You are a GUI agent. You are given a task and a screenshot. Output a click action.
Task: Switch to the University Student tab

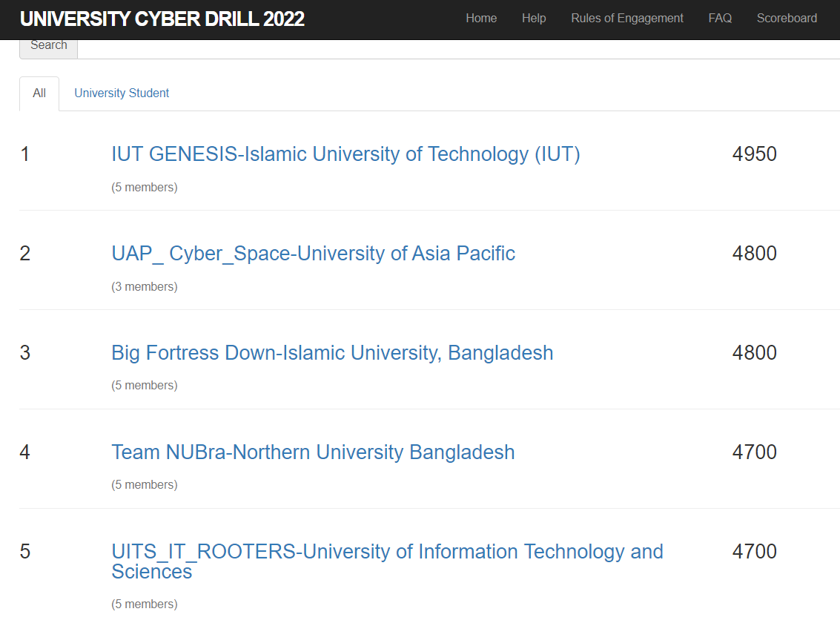click(x=122, y=93)
